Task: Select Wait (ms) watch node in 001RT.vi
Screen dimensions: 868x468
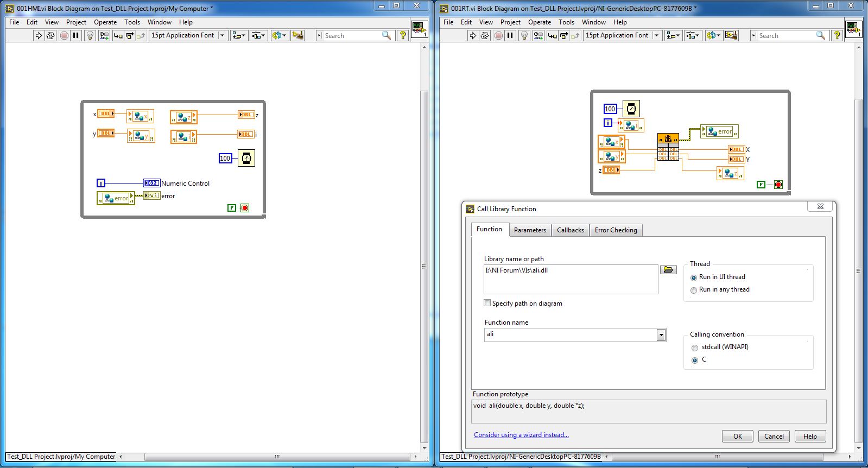Action: pyautogui.click(x=631, y=109)
